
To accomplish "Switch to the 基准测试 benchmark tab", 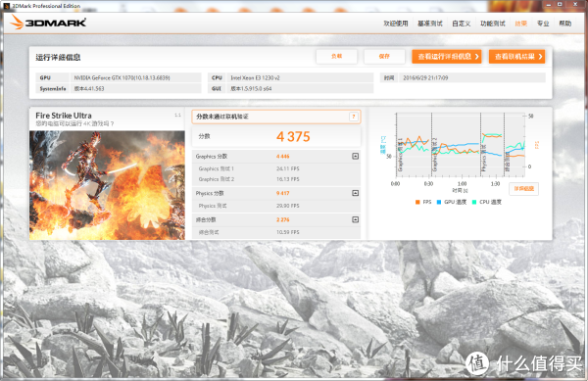I will tap(430, 24).
